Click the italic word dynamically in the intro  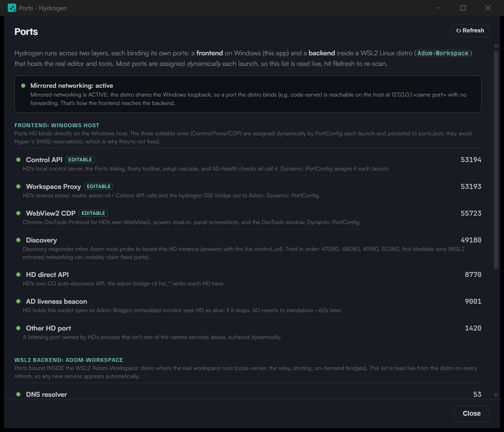tap(204, 64)
